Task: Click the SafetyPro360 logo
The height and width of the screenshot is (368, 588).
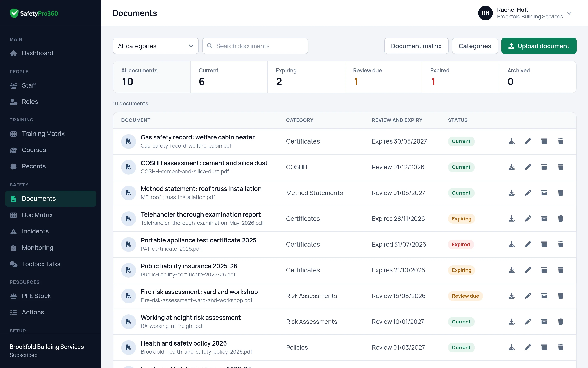Action: click(34, 13)
